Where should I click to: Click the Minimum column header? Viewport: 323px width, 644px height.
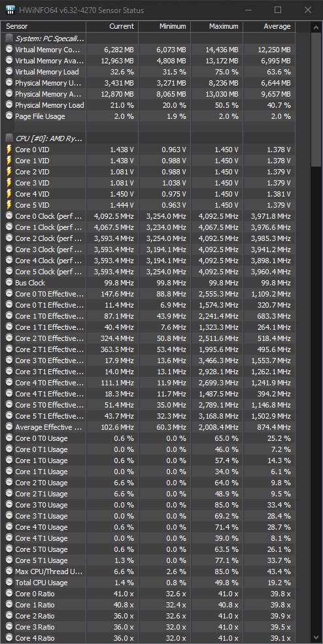click(164, 26)
